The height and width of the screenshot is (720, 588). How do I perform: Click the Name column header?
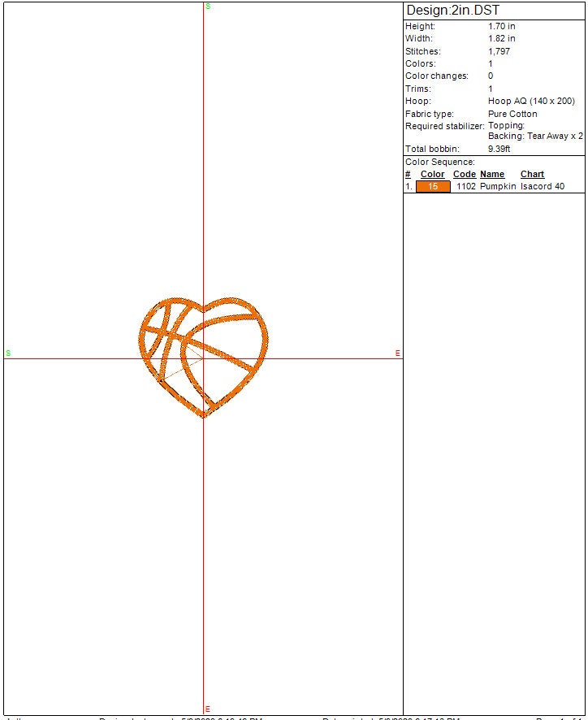(492, 175)
